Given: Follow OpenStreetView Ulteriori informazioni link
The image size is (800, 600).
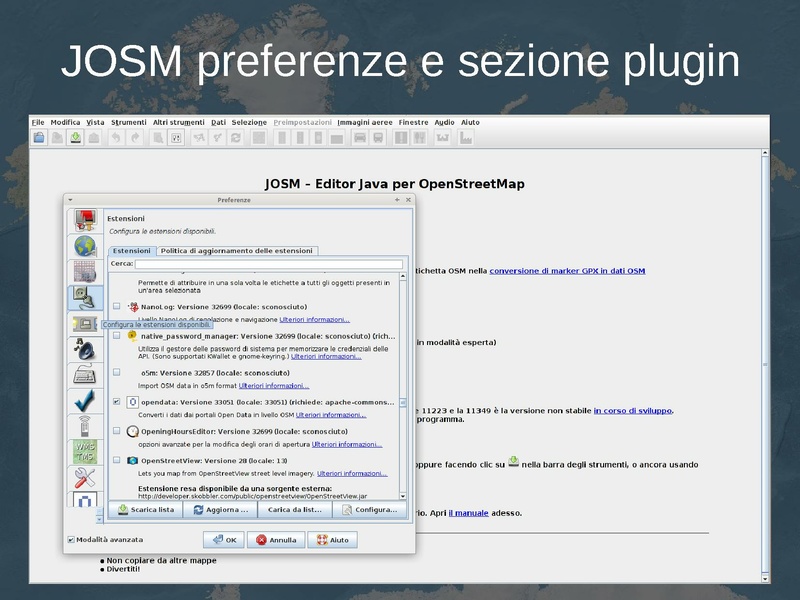Looking at the screenshot, I should tap(351, 473).
